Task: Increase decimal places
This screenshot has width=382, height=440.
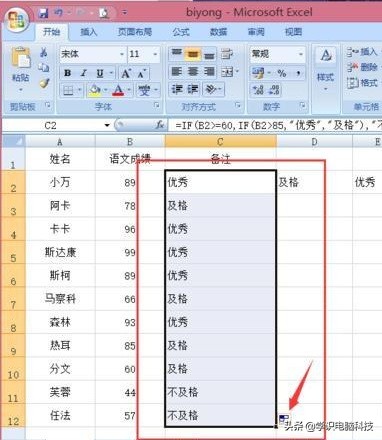Action: pos(258,90)
